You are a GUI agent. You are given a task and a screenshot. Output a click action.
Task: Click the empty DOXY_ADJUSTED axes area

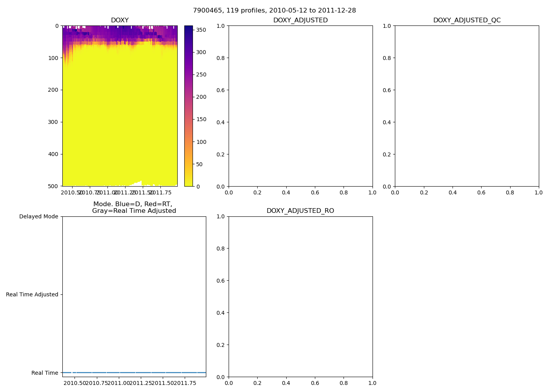[x=300, y=106]
